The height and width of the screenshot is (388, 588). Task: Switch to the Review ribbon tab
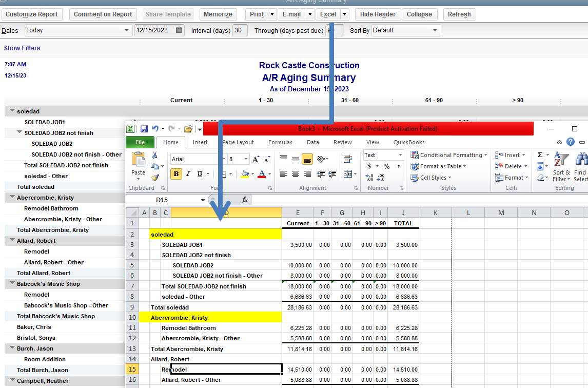(343, 142)
